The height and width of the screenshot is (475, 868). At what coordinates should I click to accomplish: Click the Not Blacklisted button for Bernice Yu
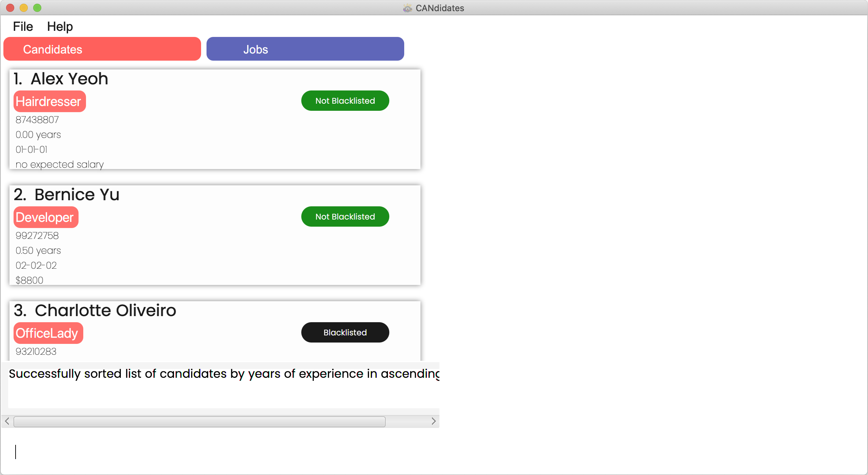pyautogui.click(x=345, y=216)
